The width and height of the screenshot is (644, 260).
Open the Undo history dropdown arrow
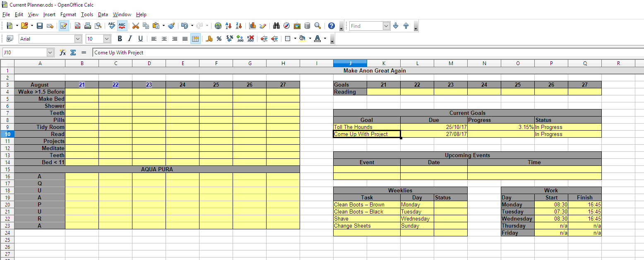tap(192, 26)
